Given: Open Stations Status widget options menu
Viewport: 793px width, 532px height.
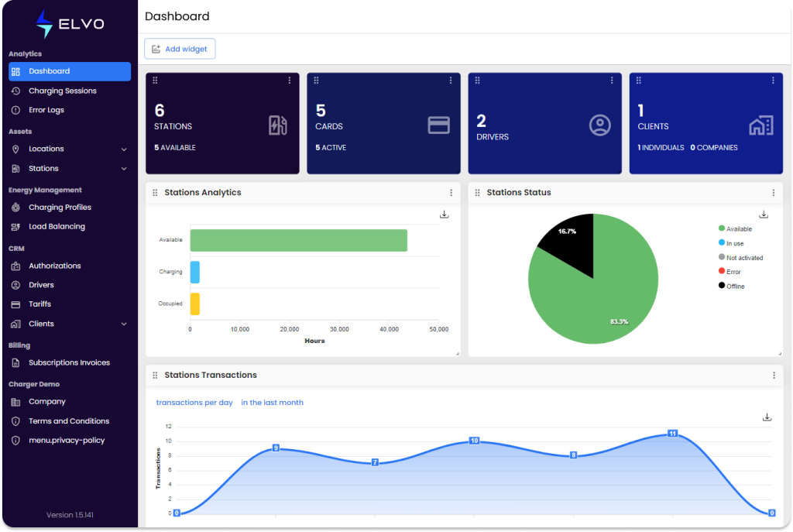Looking at the screenshot, I should pos(773,193).
